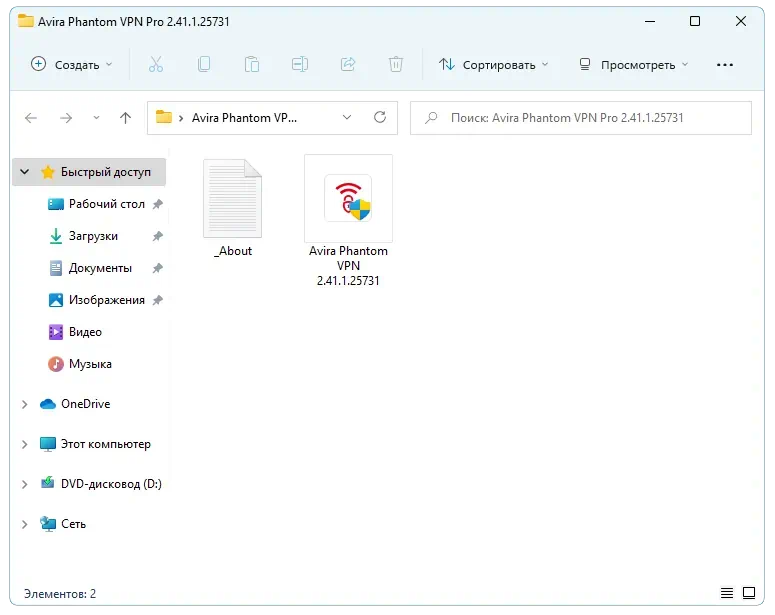Viewport: 775px width, 615px height.
Task: Click the Rename icon in toolbar
Action: tap(300, 64)
